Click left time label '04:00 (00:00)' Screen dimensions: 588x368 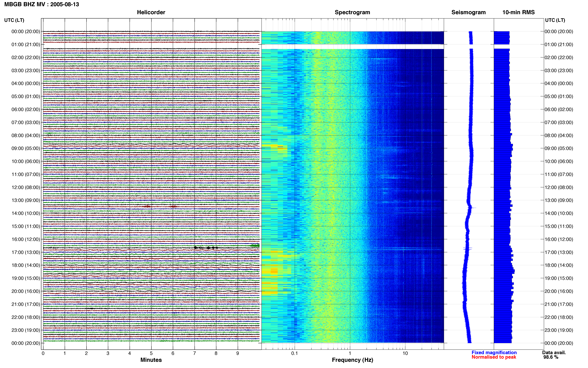point(26,83)
